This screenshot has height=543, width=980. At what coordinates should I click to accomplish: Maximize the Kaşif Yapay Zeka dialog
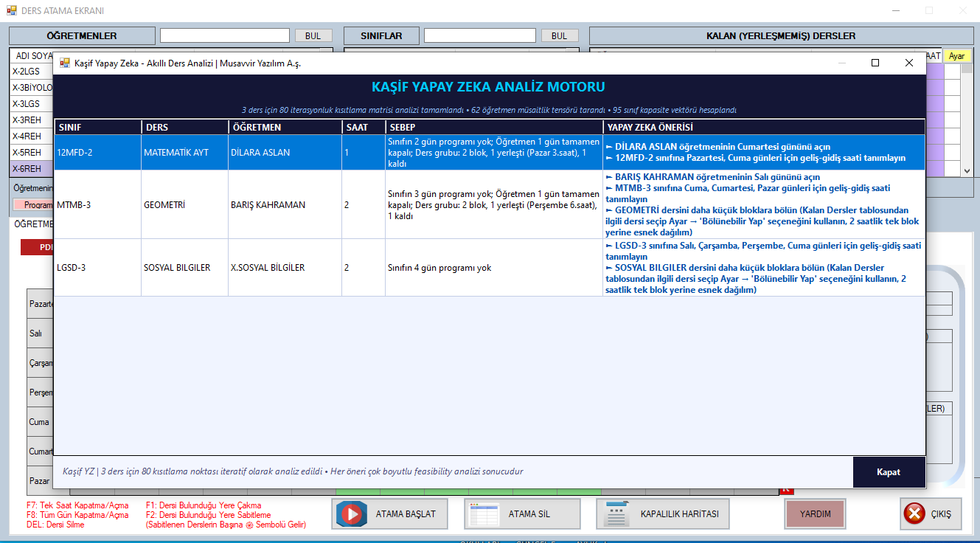pyautogui.click(x=875, y=63)
